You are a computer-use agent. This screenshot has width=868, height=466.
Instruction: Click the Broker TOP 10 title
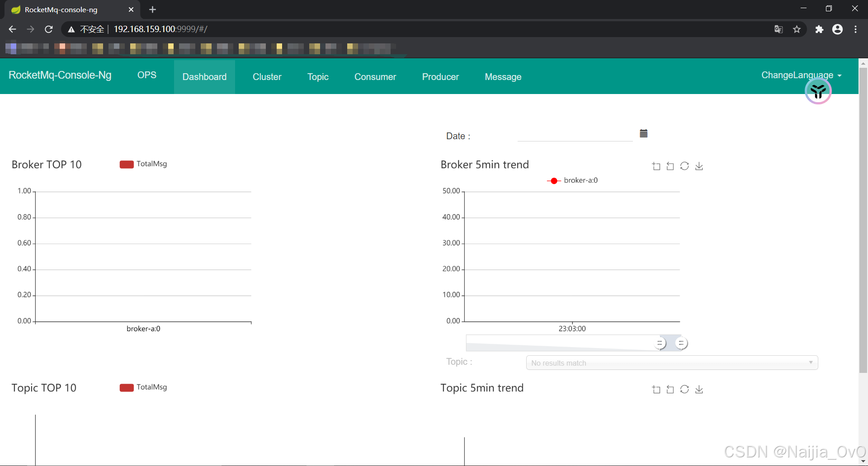[47, 165]
